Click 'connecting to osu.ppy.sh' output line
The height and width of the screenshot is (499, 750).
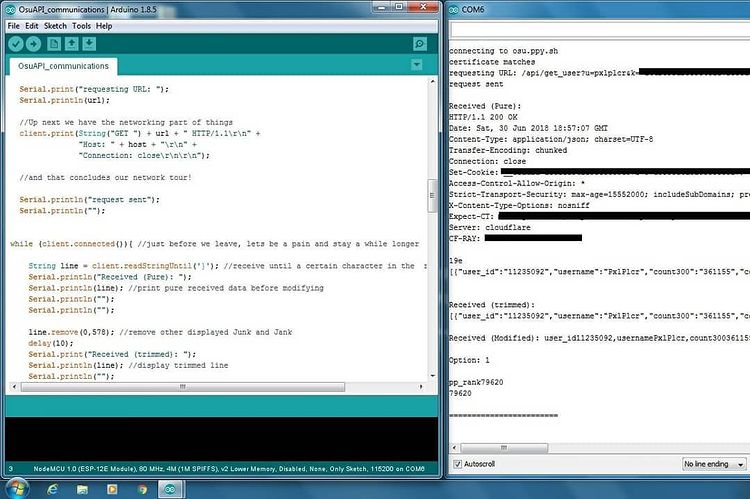click(503, 51)
